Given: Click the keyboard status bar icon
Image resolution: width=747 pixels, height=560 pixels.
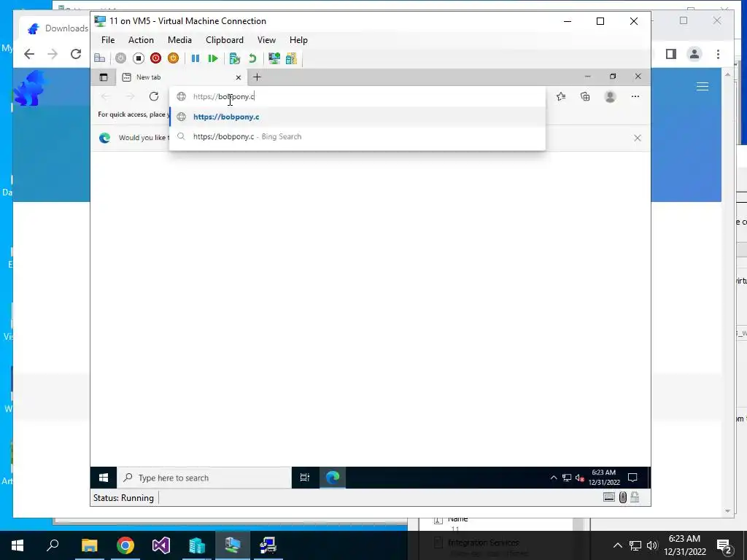Looking at the screenshot, I should click(609, 497).
